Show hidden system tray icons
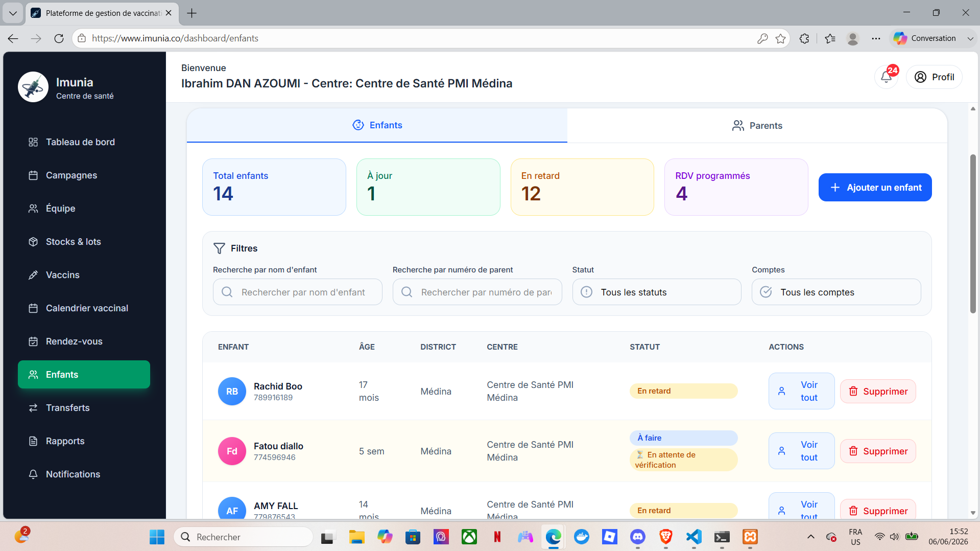This screenshot has height=551, width=980. (x=810, y=537)
